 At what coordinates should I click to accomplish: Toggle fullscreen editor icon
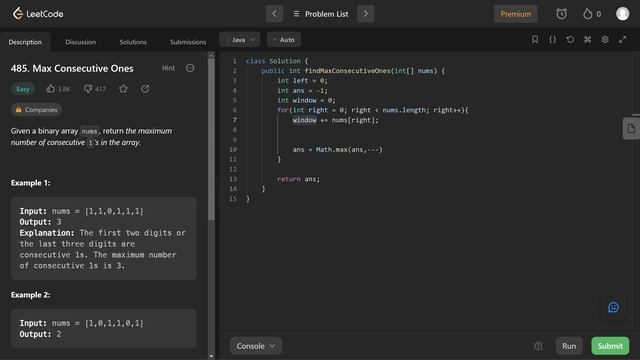tap(622, 39)
